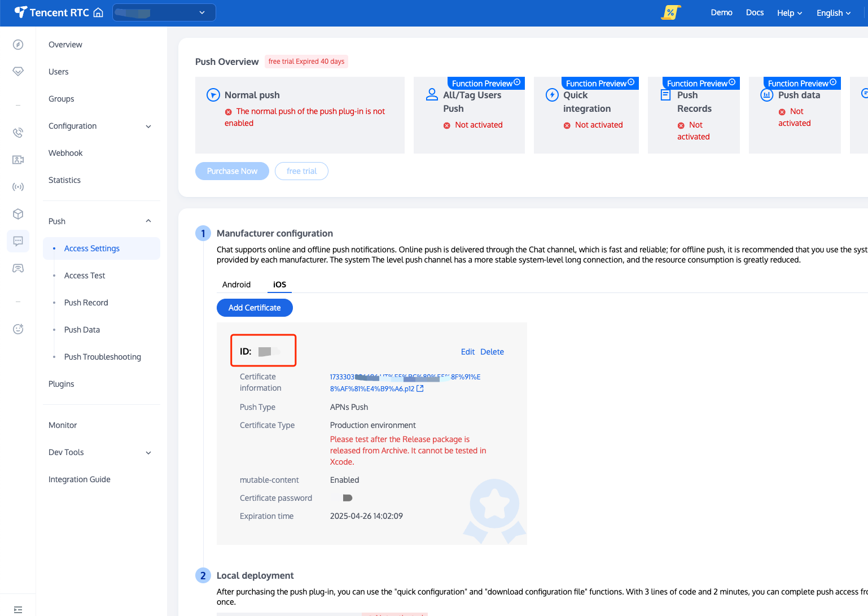Select the highlighted Chat product icon
Viewport: 868px width, 616px height.
click(17, 241)
